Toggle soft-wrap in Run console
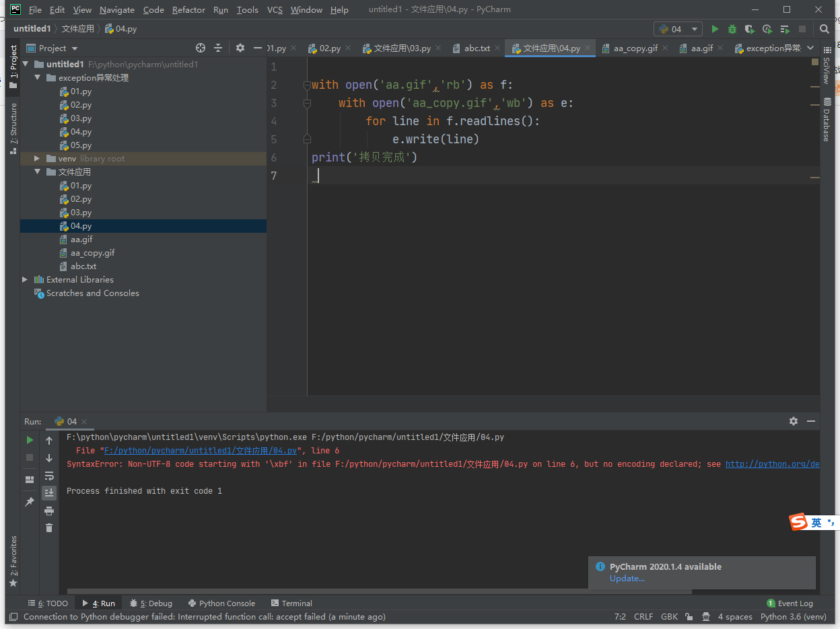Screen dimensions: 840x629 click(49, 476)
